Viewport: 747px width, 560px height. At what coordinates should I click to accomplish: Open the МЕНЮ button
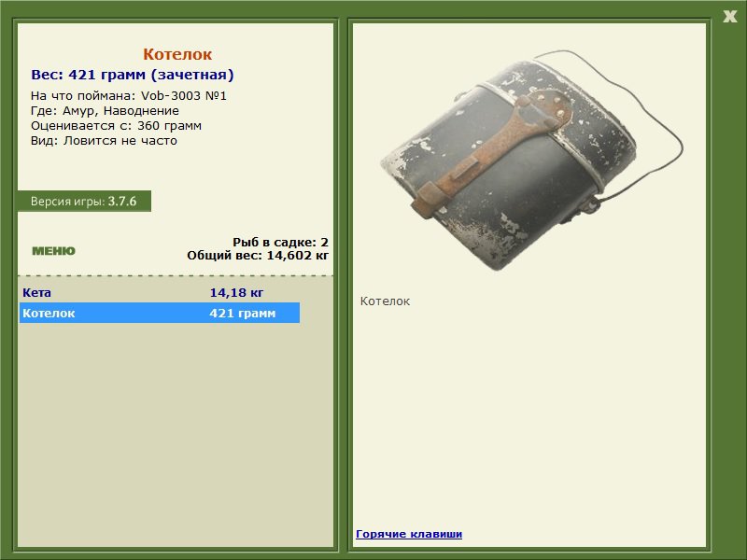click(53, 251)
